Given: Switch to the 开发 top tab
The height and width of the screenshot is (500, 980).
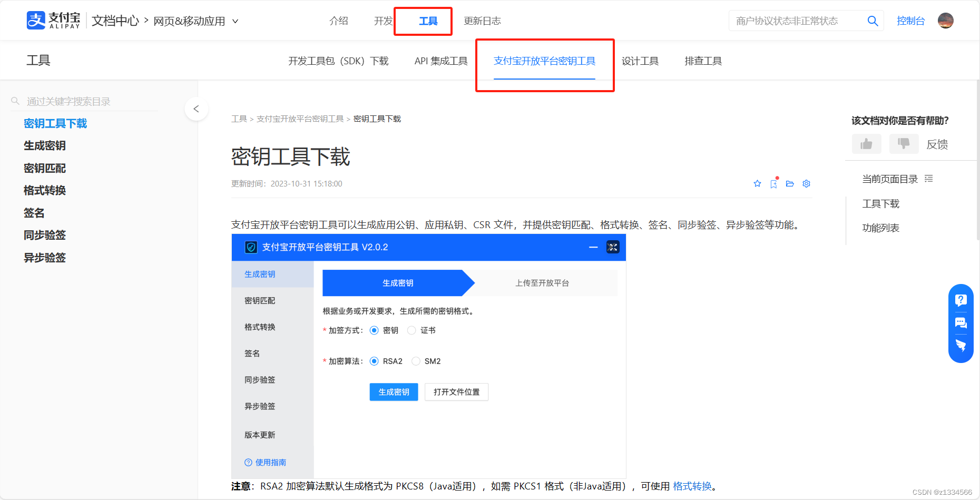Looking at the screenshot, I should tap(383, 21).
